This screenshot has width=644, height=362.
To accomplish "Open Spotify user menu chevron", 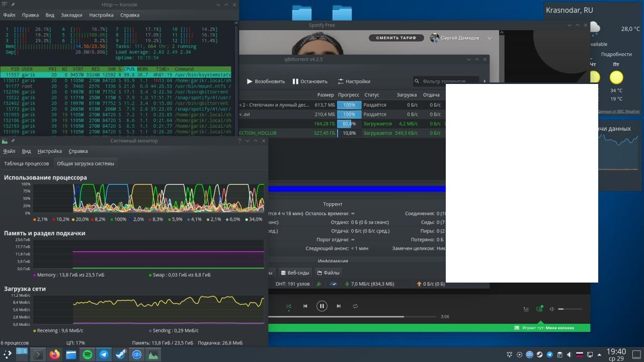I will 490,38.
